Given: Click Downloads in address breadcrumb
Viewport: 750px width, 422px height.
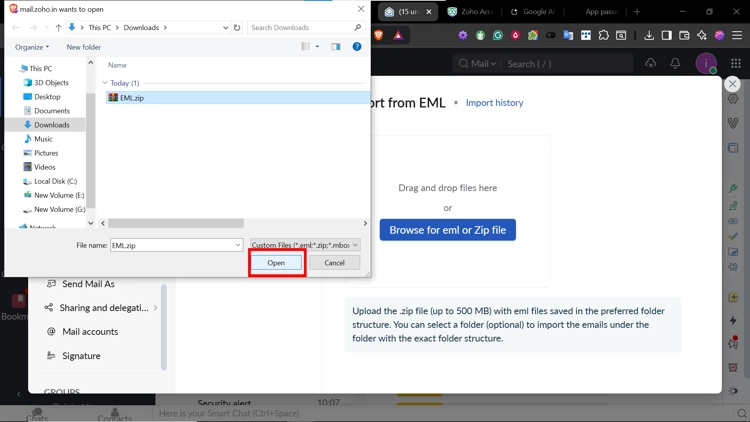Looking at the screenshot, I should (141, 27).
